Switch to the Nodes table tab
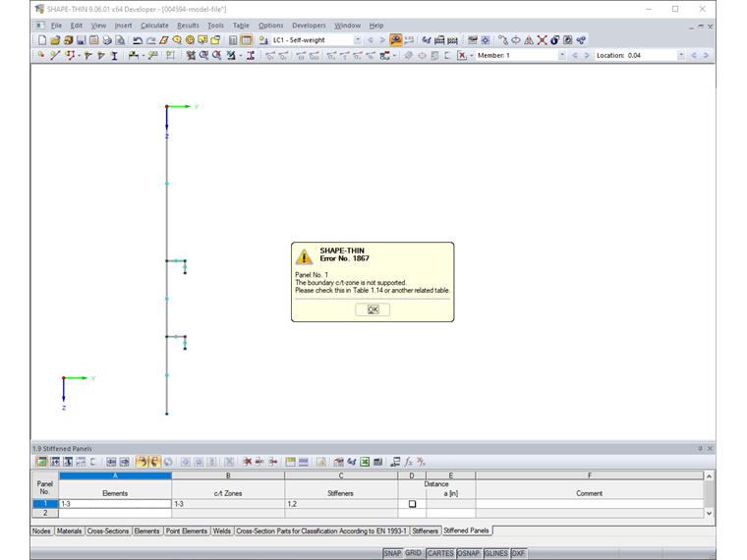 (41, 531)
